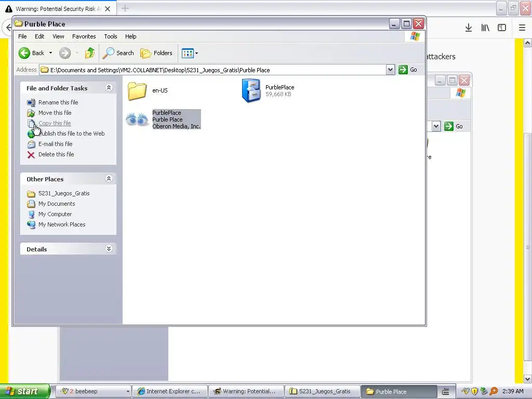This screenshot has height=399, width=532.
Task: Click the red X delete icon
Action: point(31,155)
